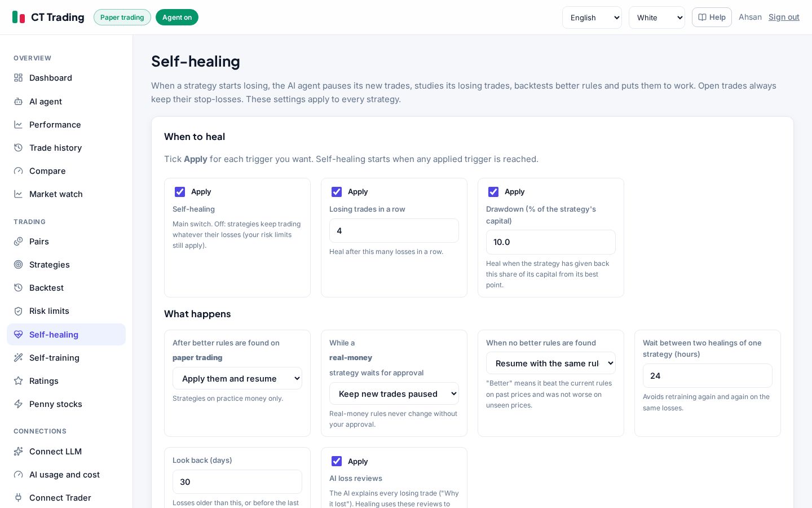The image size is (812, 508).
Task: Click the Paper trading badge
Action: (x=122, y=17)
